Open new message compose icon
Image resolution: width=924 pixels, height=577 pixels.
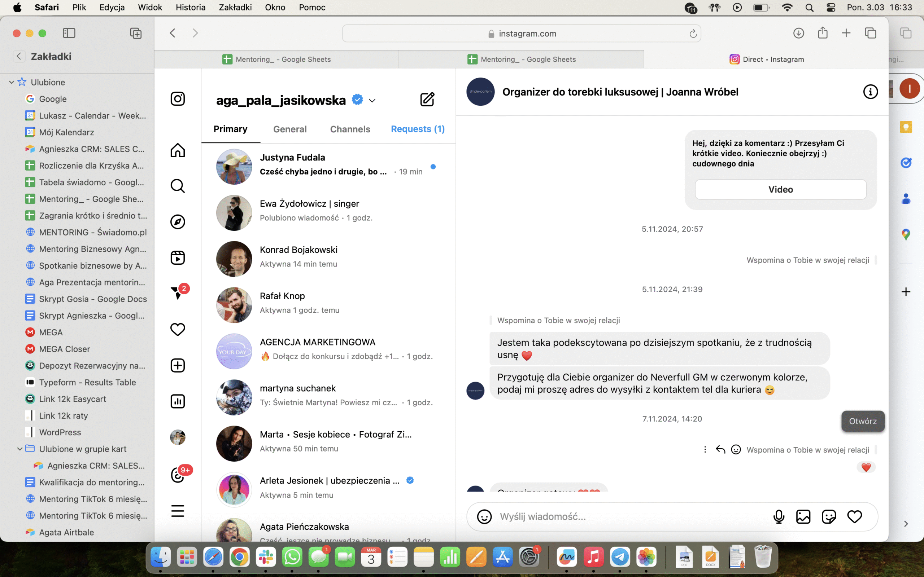pos(427,100)
